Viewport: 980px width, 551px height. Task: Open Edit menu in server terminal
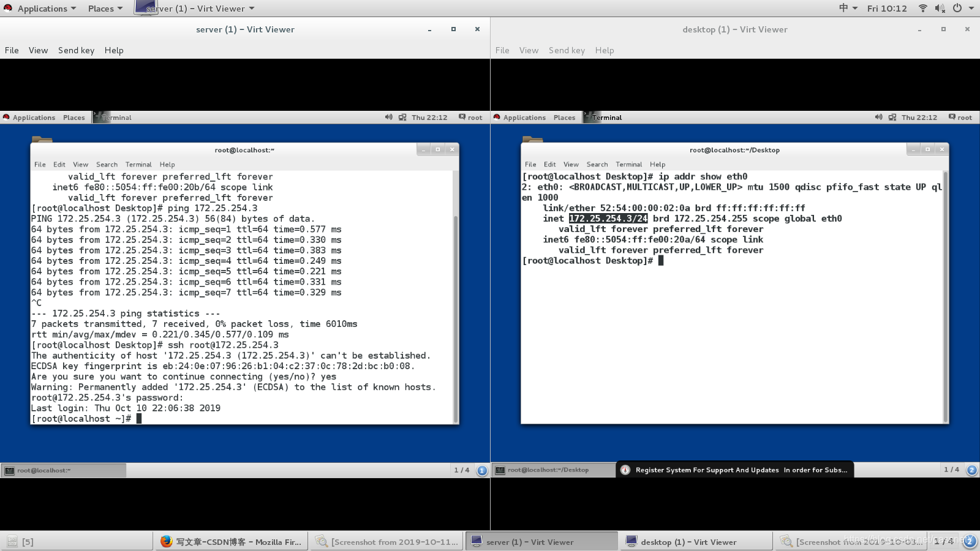pyautogui.click(x=59, y=164)
